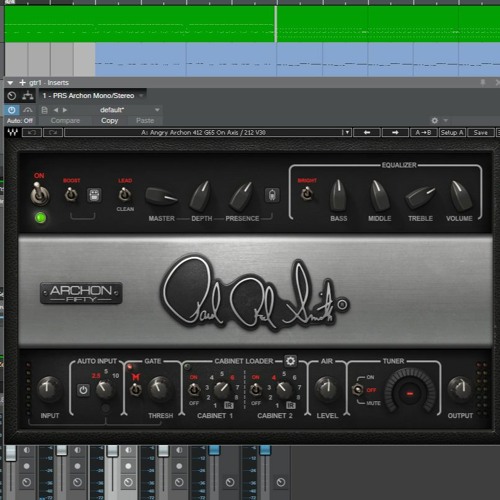The image size is (500, 500).
Task: Open the preset file icon
Action: (44, 110)
